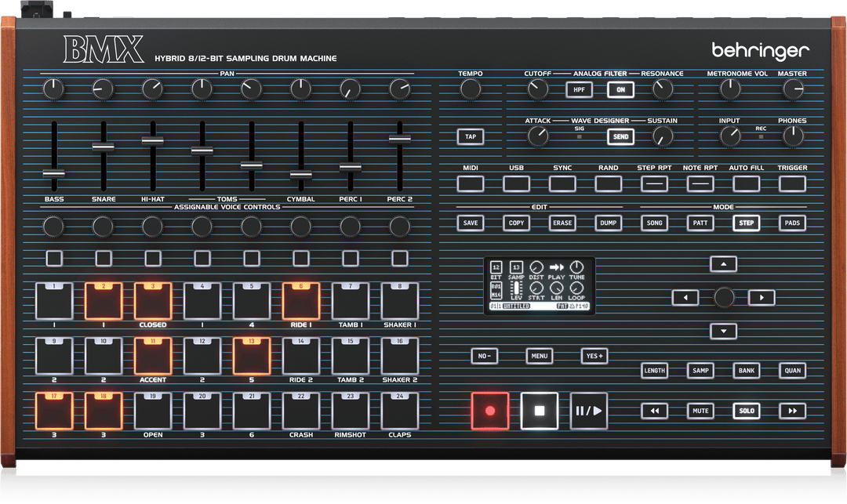This screenshot has width=847, height=504.
Task: Click the DUMP edit button
Action: point(609,223)
